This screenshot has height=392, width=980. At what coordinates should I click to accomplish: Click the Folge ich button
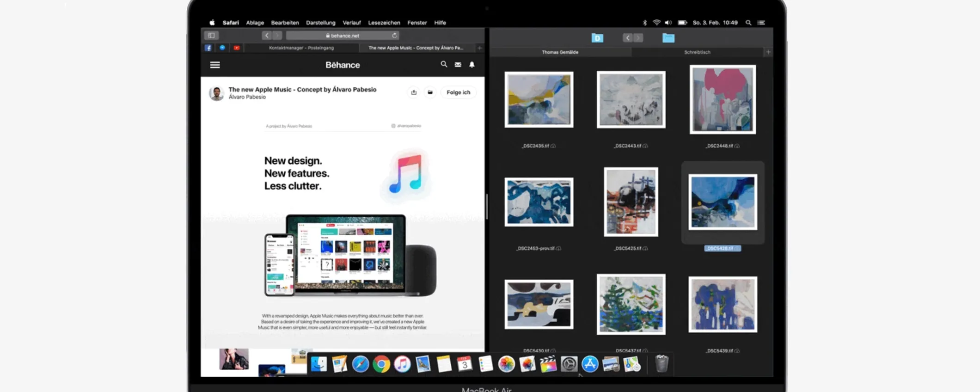(458, 92)
